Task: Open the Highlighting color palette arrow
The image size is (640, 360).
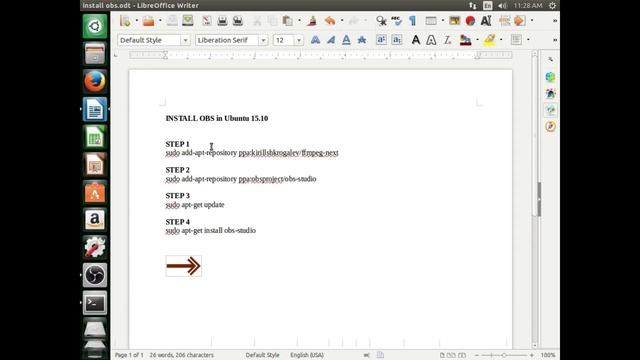Action: [x=501, y=40]
